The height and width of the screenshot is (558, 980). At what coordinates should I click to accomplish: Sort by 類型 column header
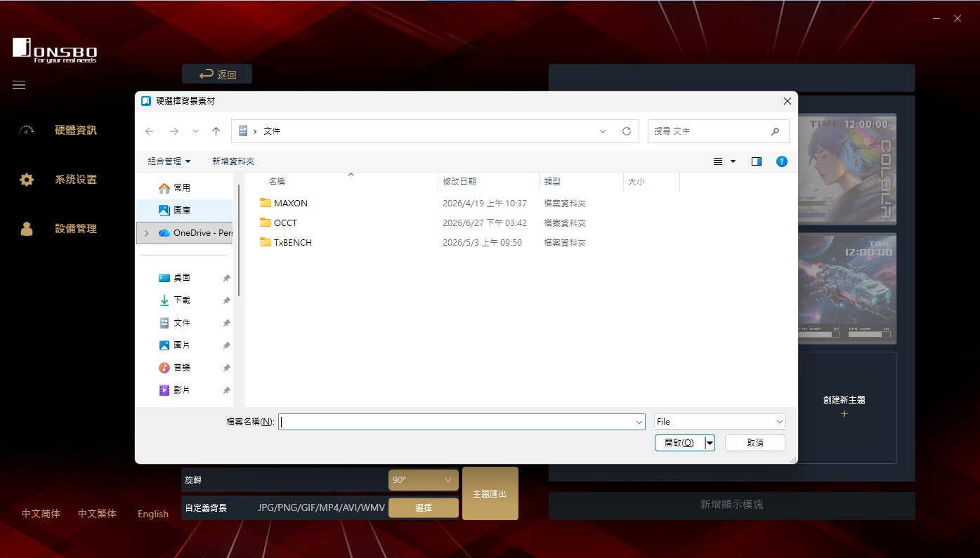pos(552,181)
